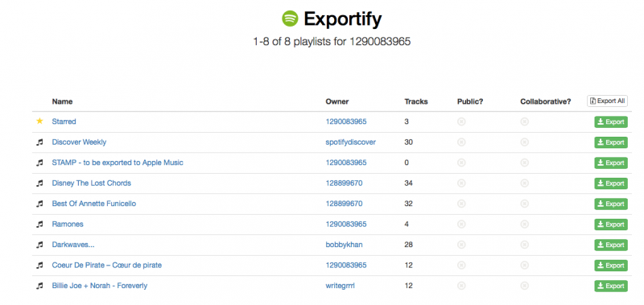Viewport: 644px width, 305px height.
Task: Export Best Of Annette Funicello playlist
Action: (611, 204)
